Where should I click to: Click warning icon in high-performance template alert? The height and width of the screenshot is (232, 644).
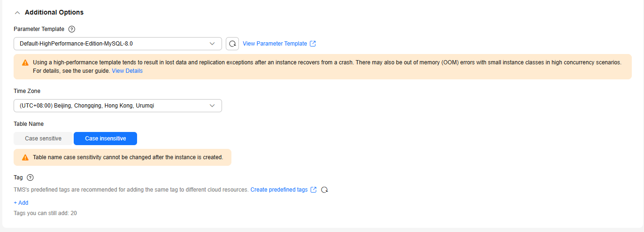25,62
